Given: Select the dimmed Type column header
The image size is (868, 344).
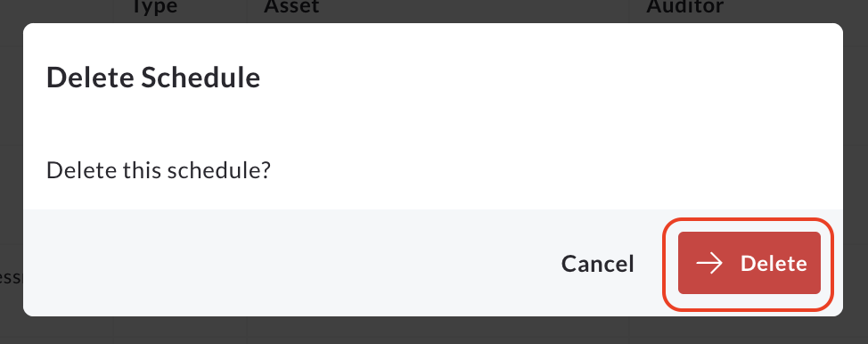Looking at the screenshot, I should pyautogui.click(x=154, y=6).
